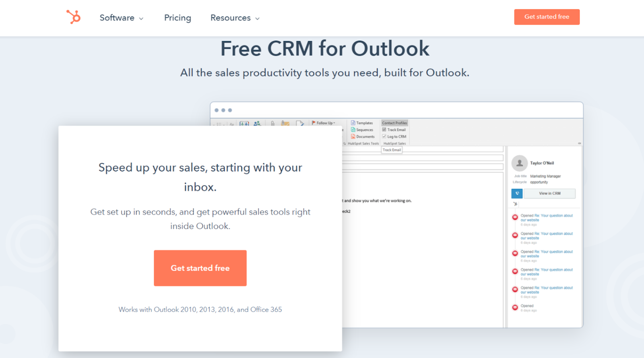The height and width of the screenshot is (358, 644).
Task: Click the Check Names icon in Outlook ribbon
Action: [x=257, y=123]
